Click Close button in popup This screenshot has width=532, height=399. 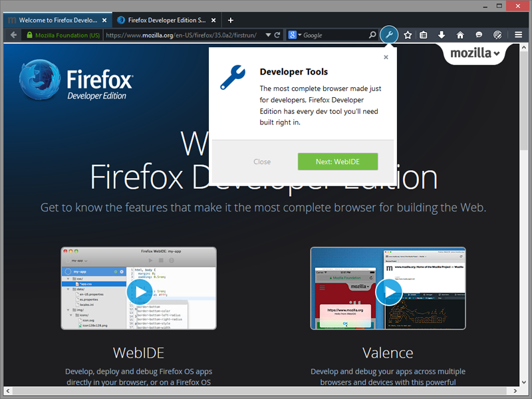click(x=262, y=162)
